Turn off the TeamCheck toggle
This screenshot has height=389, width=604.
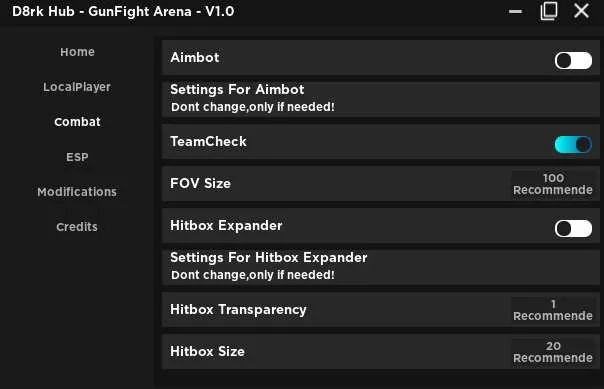pos(573,145)
